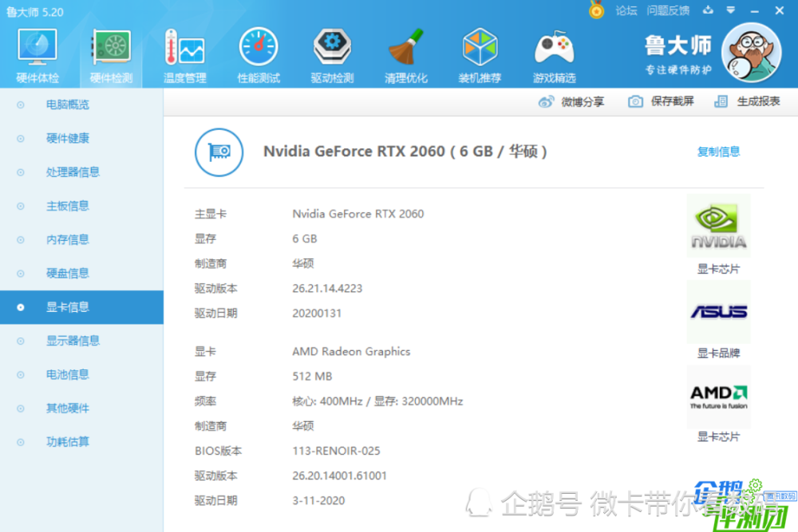Open the 论坛 forum link

(x=626, y=10)
